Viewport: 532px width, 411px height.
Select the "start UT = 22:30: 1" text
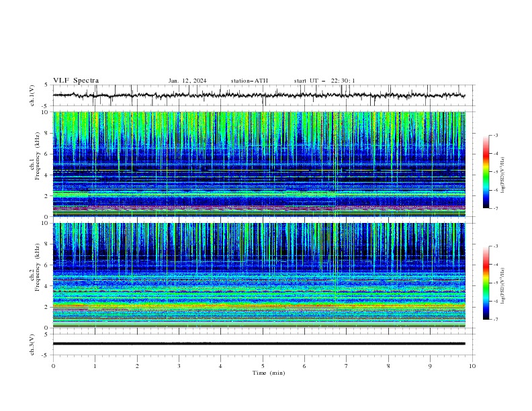pyautogui.click(x=324, y=81)
